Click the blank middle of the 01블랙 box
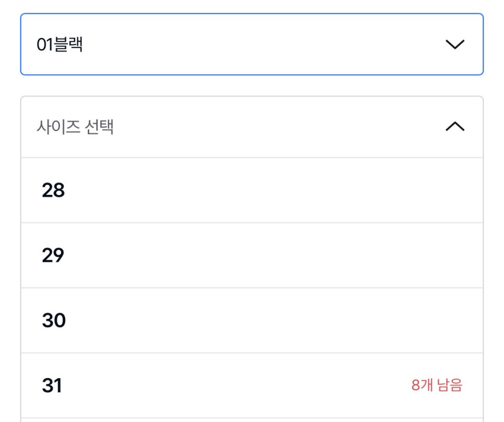Image resolution: width=504 pixels, height=422 pixels. click(x=252, y=45)
